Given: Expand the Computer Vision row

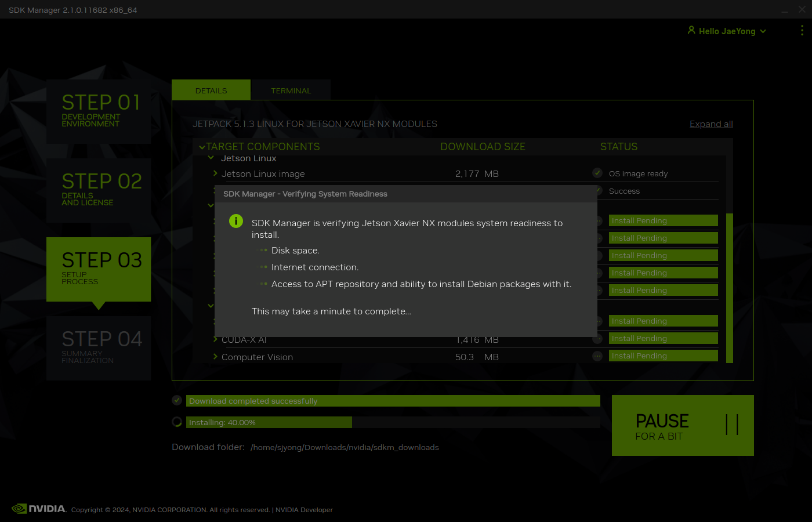Looking at the screenshot, I should point(215,357).
